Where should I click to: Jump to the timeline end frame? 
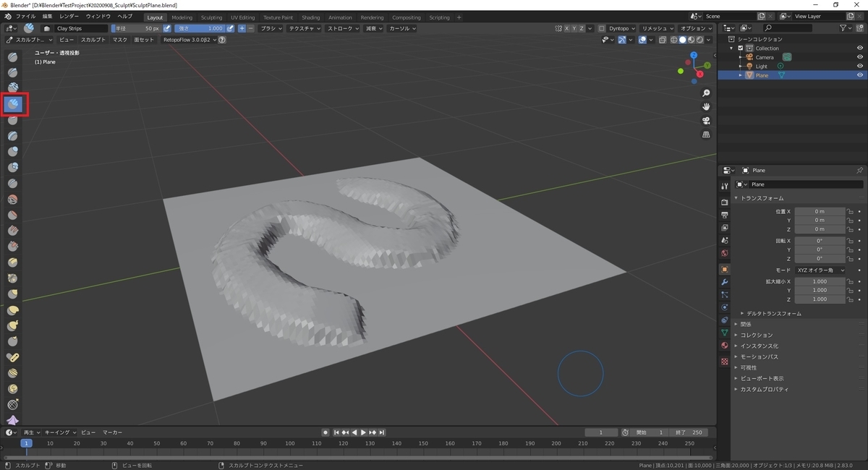[382, 432]
